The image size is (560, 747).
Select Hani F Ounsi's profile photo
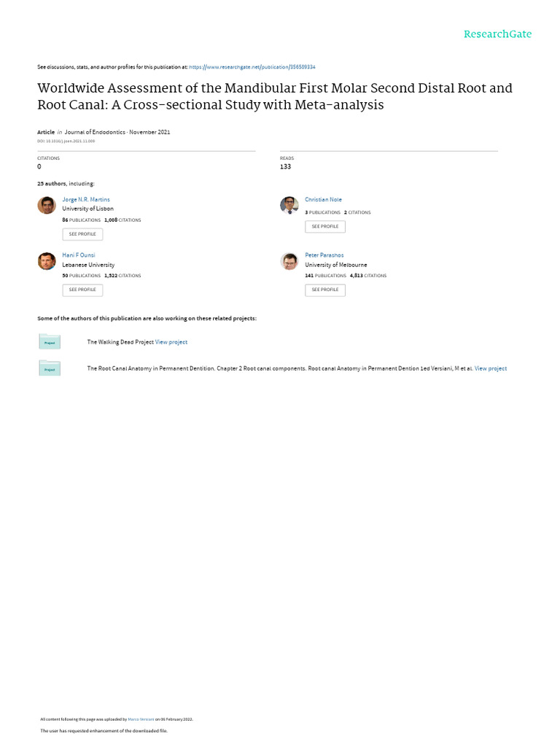[47, 261]
